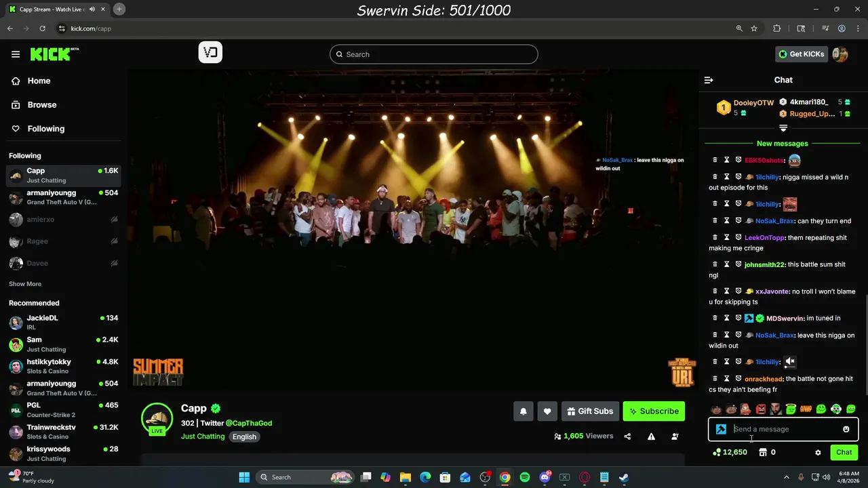This screenshot has width=868, height=488.
Task: Toggle follow heart for Capp
Action: point(547,411)
